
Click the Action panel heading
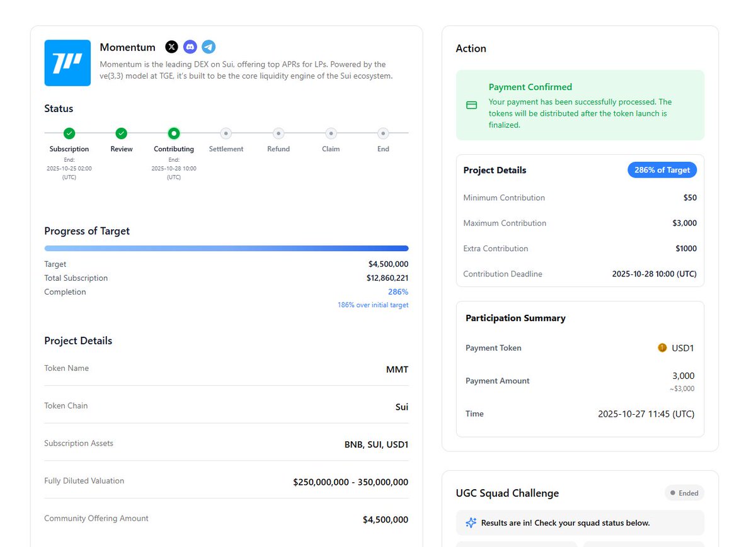[471, 48]
